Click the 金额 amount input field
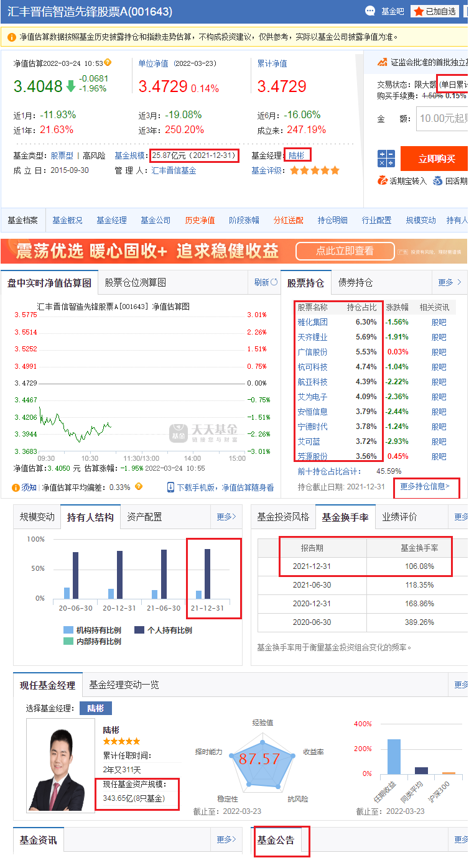Screen dimensions: 474x868 pos(442,118)
